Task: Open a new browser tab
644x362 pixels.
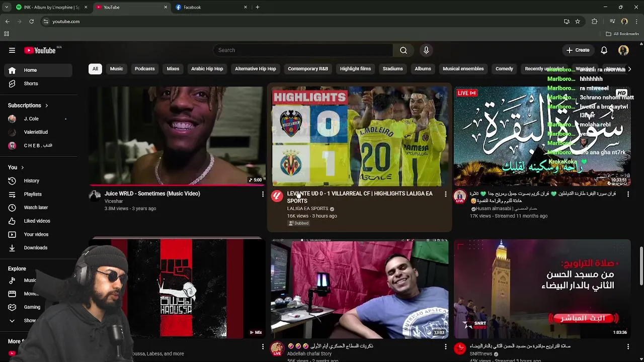Action: [x=257, y=7]
